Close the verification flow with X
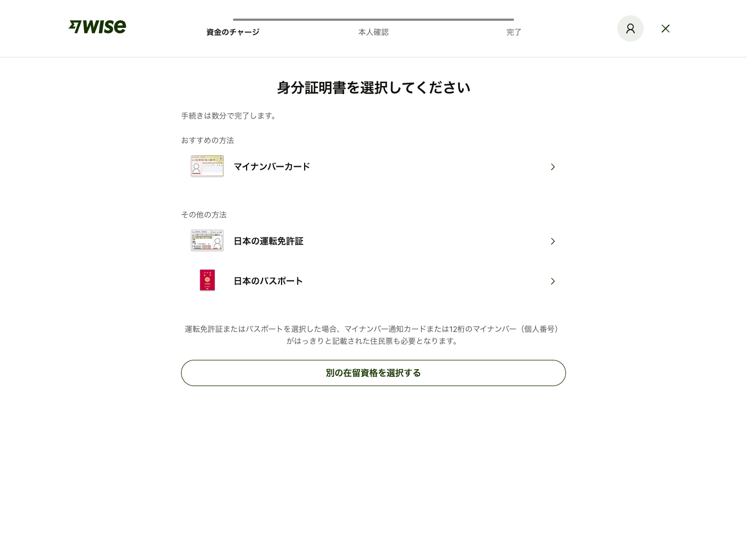The height and width of the screenshot is (560, 747). [x=665, y=28]
